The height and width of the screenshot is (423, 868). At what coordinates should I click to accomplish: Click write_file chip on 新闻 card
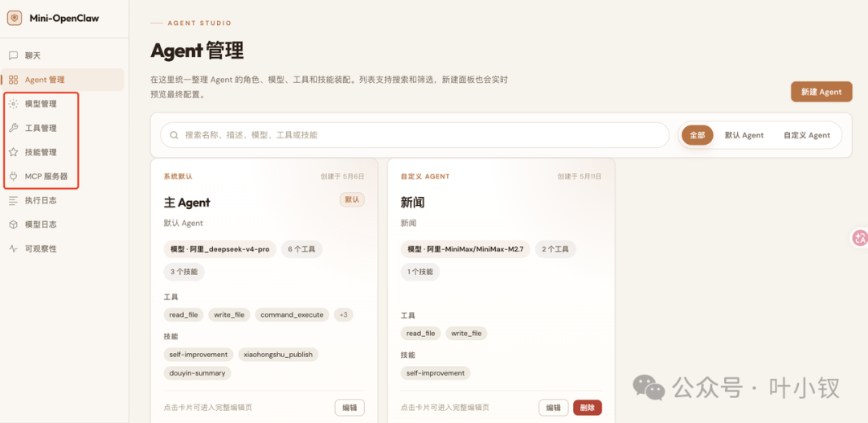click(x=467, y=333)
